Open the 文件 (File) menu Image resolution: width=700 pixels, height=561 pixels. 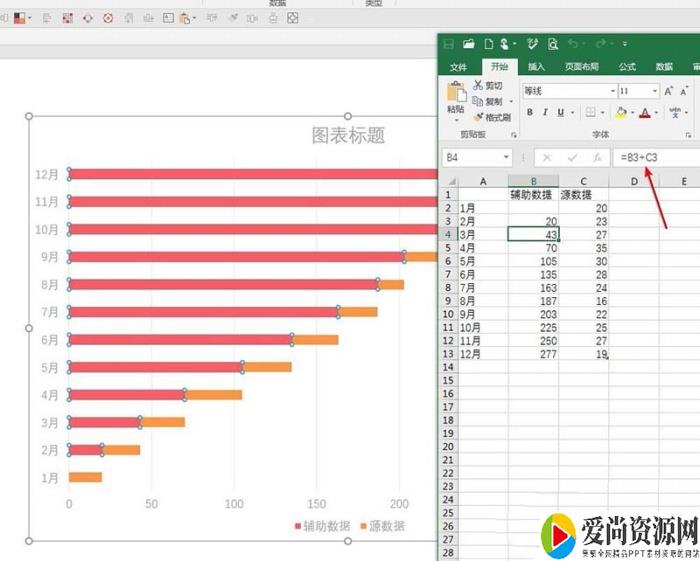458,67
